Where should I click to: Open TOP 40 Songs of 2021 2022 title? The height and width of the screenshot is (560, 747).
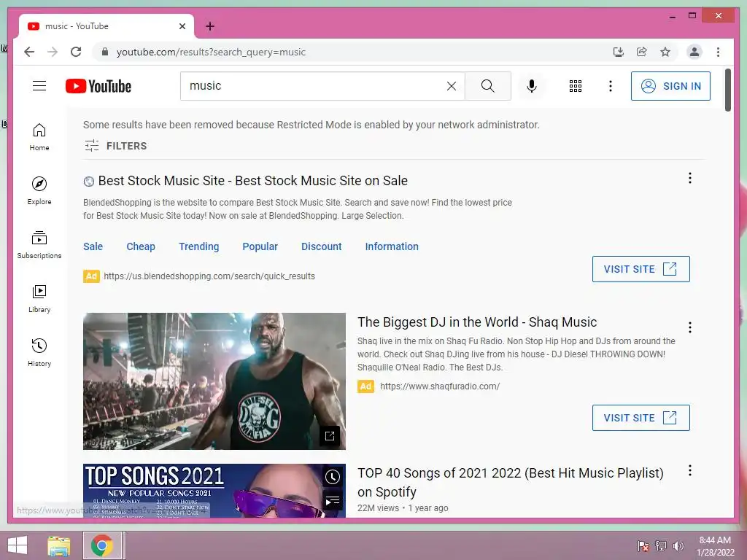(x=510, y=483)
